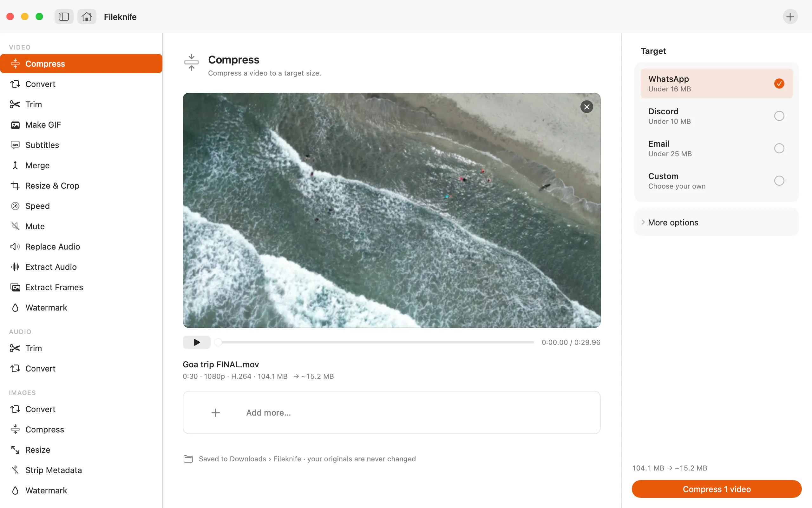Expand More options section

tap(717, 223)
